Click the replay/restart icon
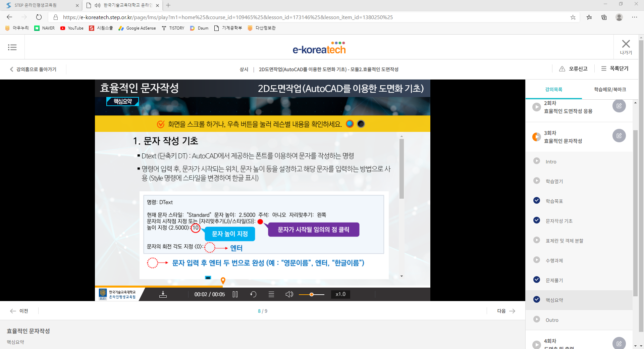 point(253,294)
